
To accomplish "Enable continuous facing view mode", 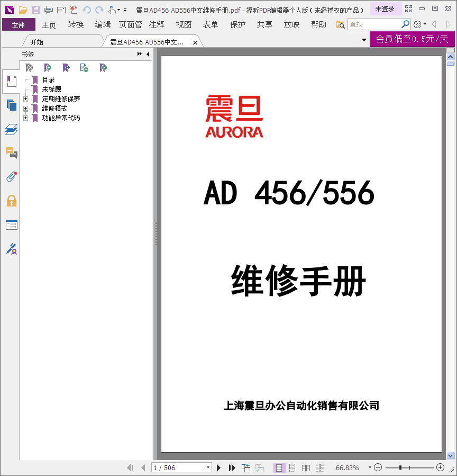I will tap(319, 468).
